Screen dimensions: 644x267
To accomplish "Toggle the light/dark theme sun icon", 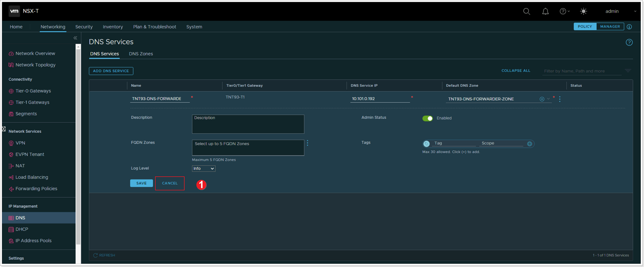I will tap(583, 11).
